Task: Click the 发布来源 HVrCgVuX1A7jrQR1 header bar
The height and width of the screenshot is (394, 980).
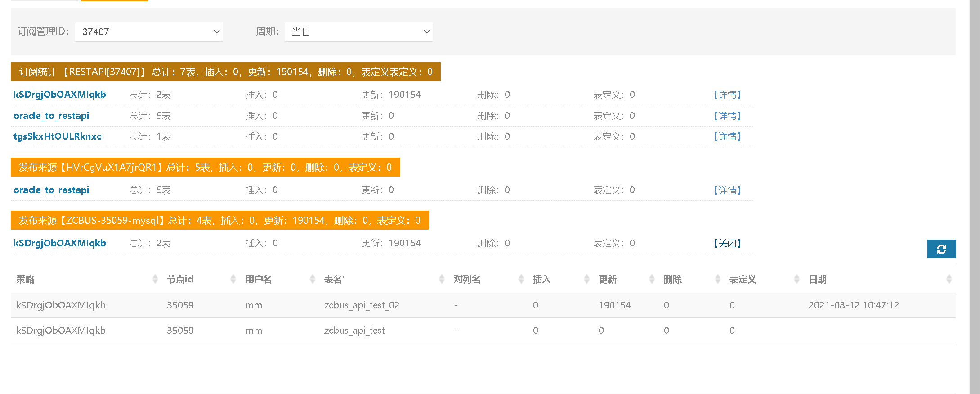Action: pos(205,168)
